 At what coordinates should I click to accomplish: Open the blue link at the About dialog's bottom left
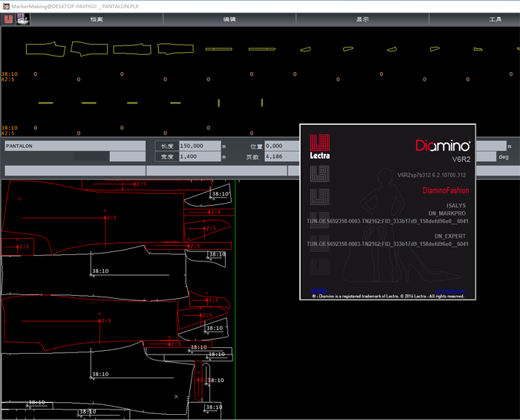pos(319,291)
